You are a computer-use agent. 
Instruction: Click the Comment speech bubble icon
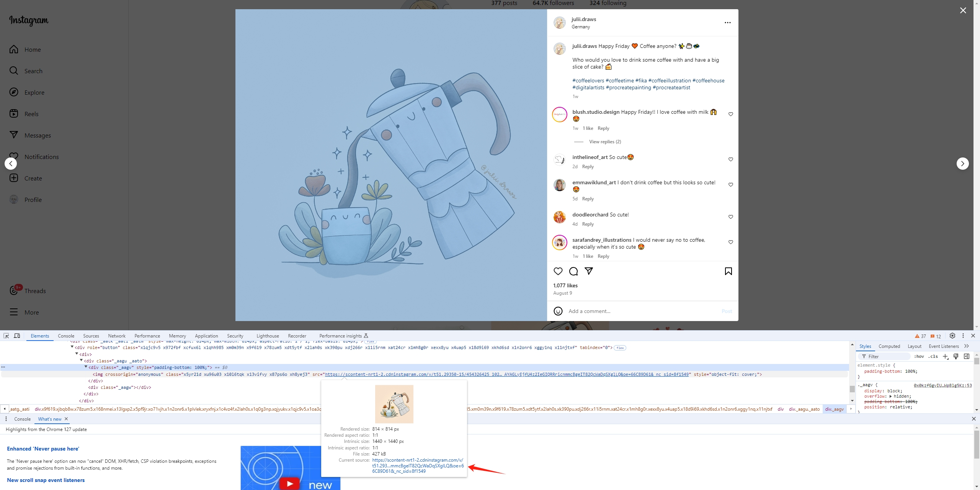pyautogui.click(x=573, y=270)
